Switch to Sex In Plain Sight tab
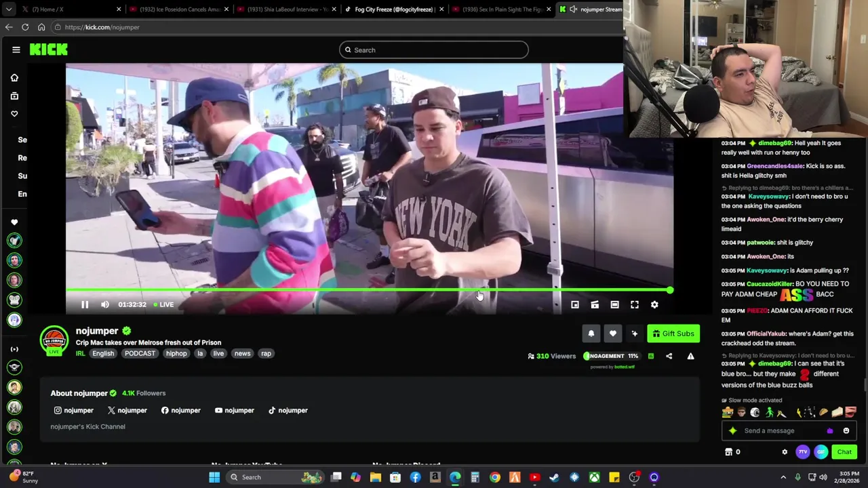 point(500,9)
